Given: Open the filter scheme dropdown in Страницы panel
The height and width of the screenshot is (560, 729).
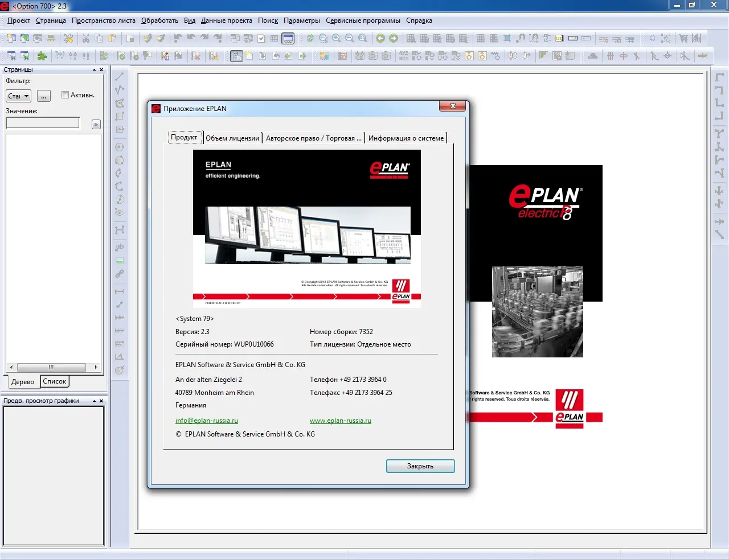Looking at the screenshot, I should tap(18, 96).
